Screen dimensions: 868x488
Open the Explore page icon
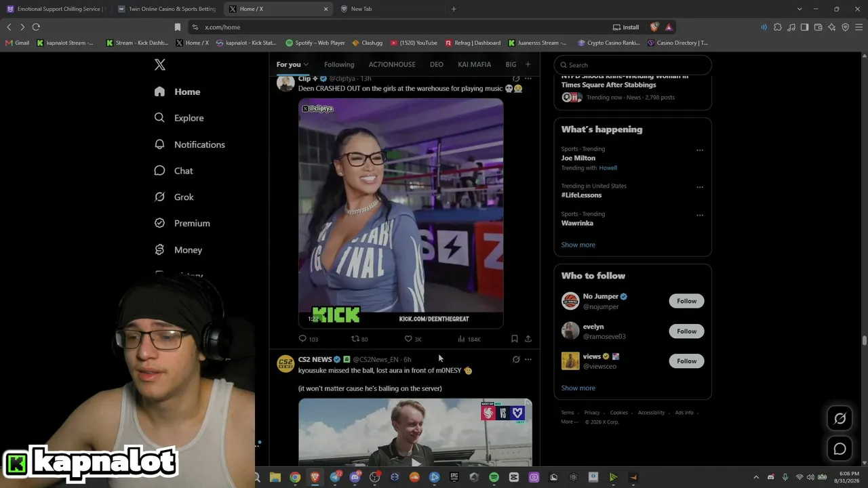pyautogui.click(x=159, y=118)
